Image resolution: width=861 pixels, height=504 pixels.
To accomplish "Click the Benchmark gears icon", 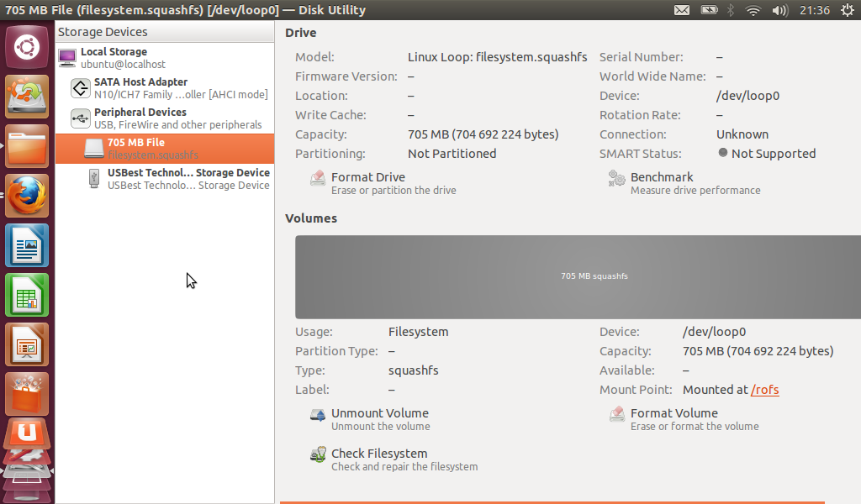I will [x=616, y=178].
